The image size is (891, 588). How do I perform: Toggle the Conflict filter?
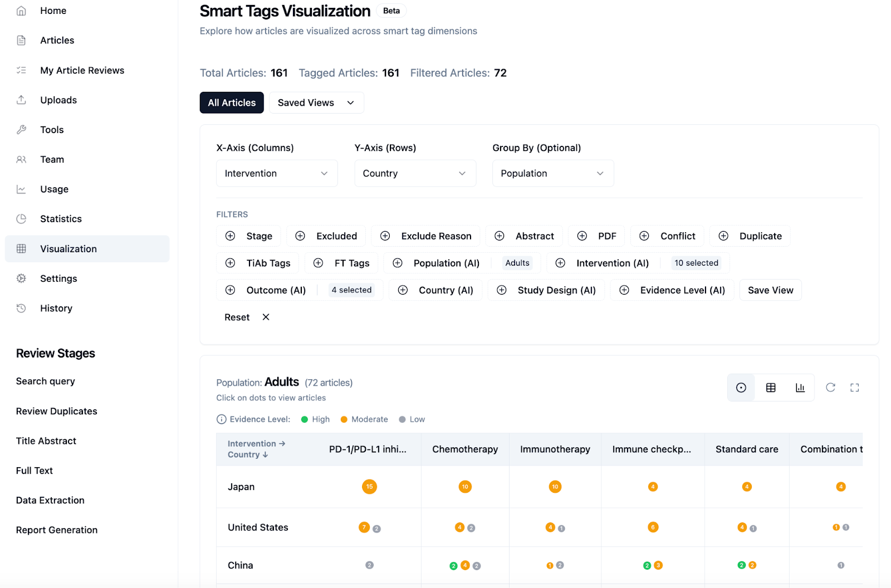click(667, 236)
